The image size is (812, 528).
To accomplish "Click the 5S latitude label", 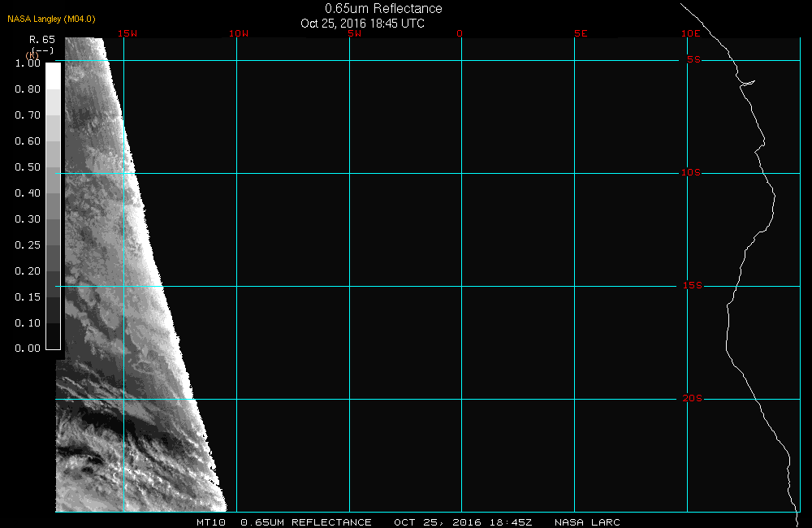I will [x=693, y=60].
